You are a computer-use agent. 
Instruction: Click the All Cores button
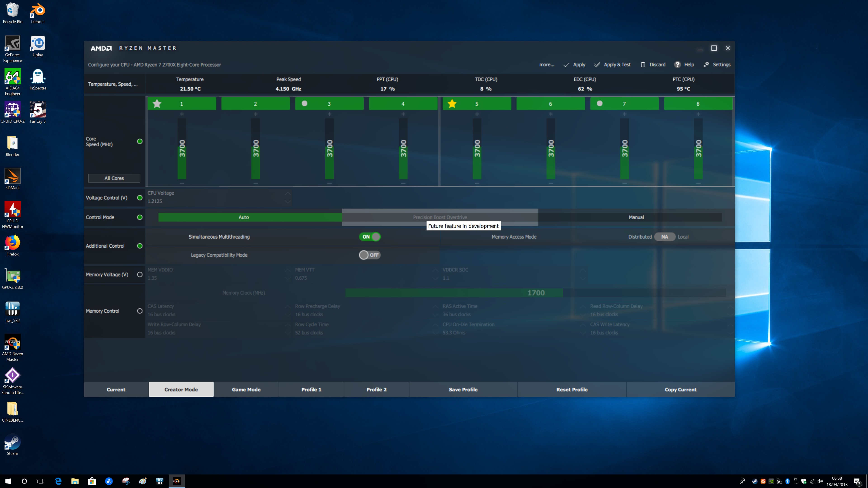point(114,178)
